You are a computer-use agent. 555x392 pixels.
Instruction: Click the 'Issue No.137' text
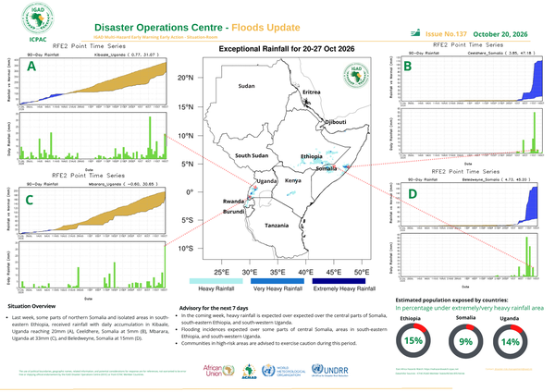point(446,34)
